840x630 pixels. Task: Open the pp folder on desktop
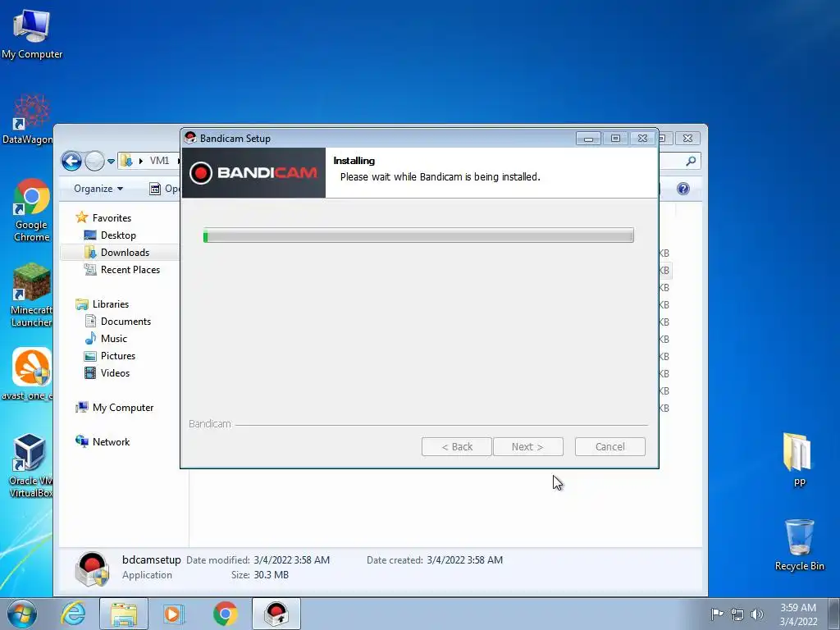799,459
